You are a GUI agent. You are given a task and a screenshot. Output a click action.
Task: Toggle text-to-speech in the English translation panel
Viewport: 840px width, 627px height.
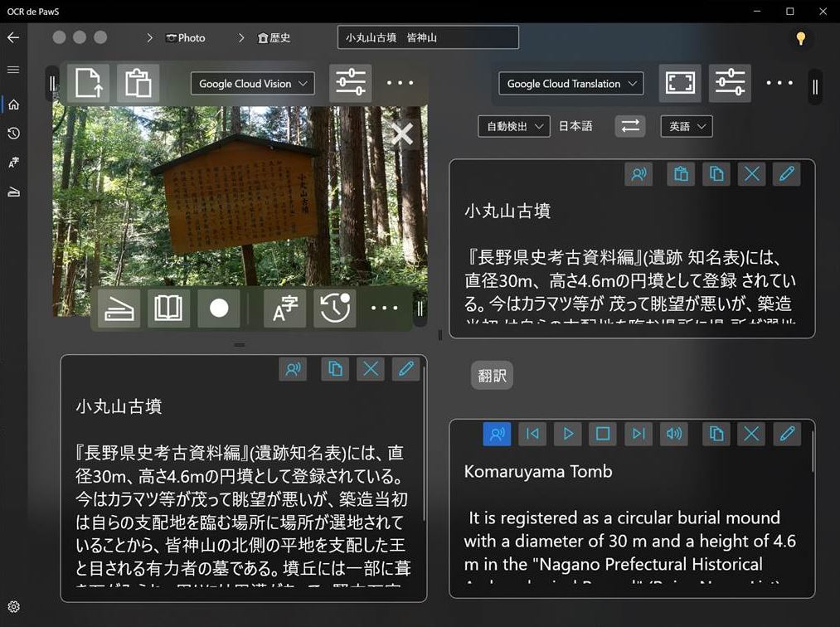coord(498,433)
